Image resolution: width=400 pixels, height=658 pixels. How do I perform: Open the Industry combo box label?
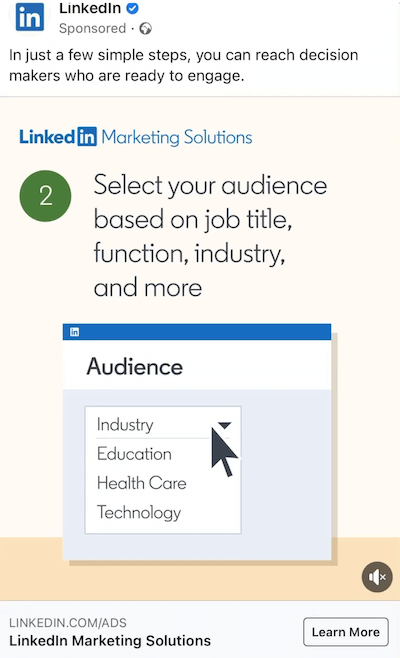click(x=125, y=425)
